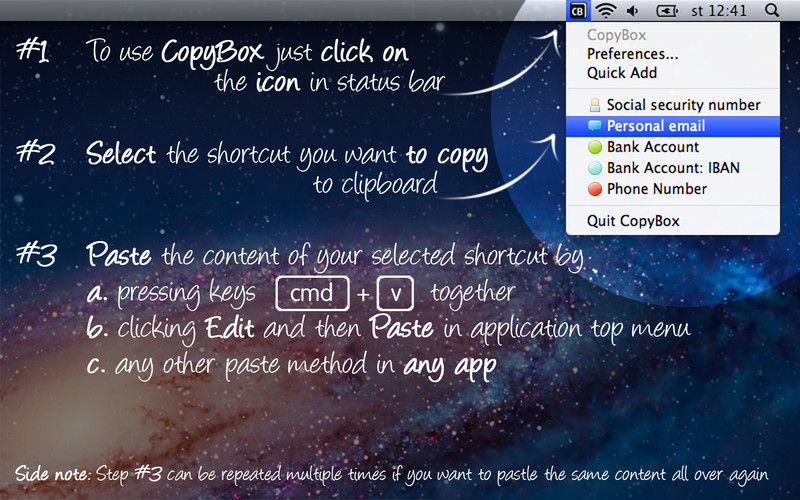Image resolution: width=800 pixels, height=500 pixels.
Task: Select the Phone Number shortcut
Action: [x=673, y=189]
